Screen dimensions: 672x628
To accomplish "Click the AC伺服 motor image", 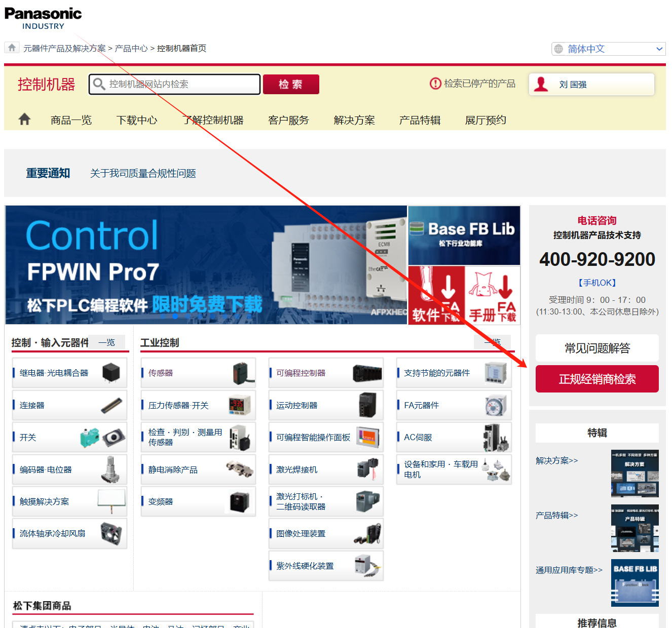I will click(496, 437).
